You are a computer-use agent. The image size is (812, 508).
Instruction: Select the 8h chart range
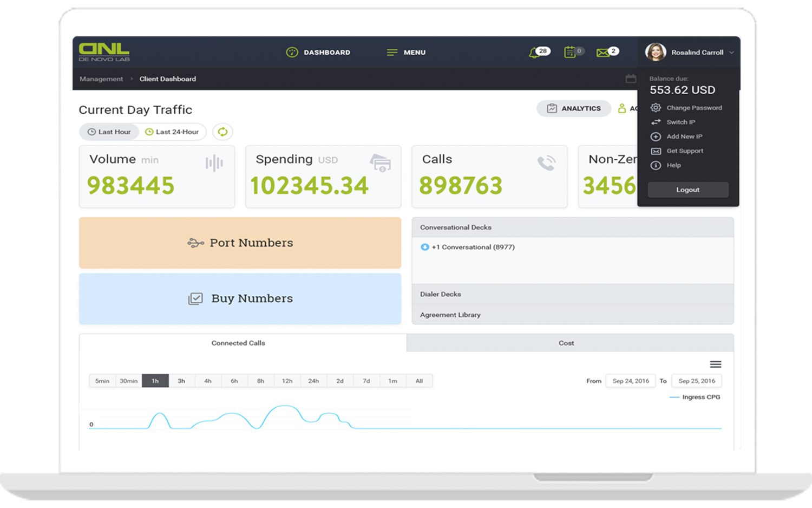tap(261, 381)
